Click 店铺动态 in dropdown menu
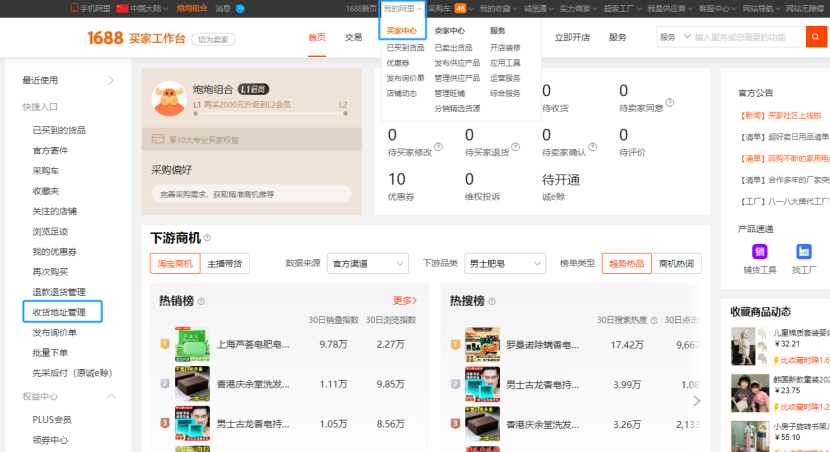The image size is (830, 452). pos(402,93)
